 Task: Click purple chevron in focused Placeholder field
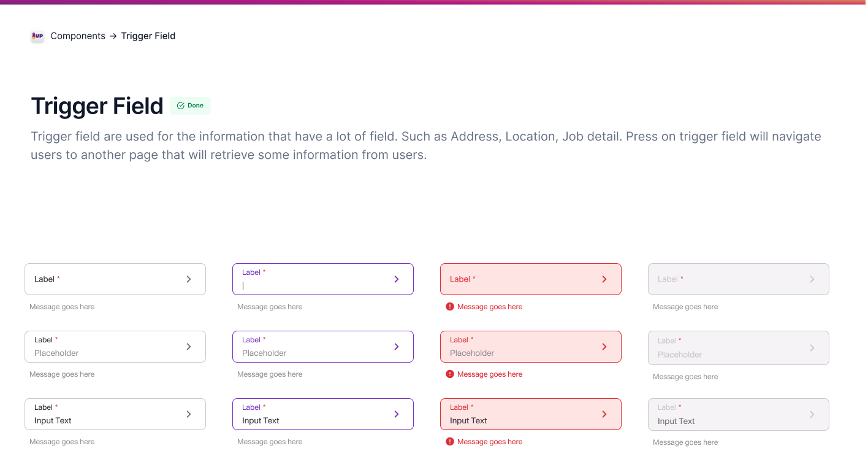point(397,347)
